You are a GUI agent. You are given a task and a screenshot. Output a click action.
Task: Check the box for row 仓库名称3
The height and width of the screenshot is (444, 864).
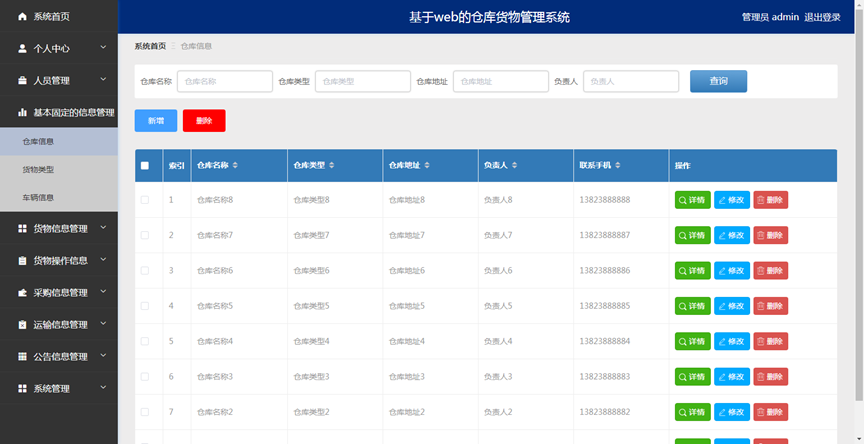pos(145,376)
